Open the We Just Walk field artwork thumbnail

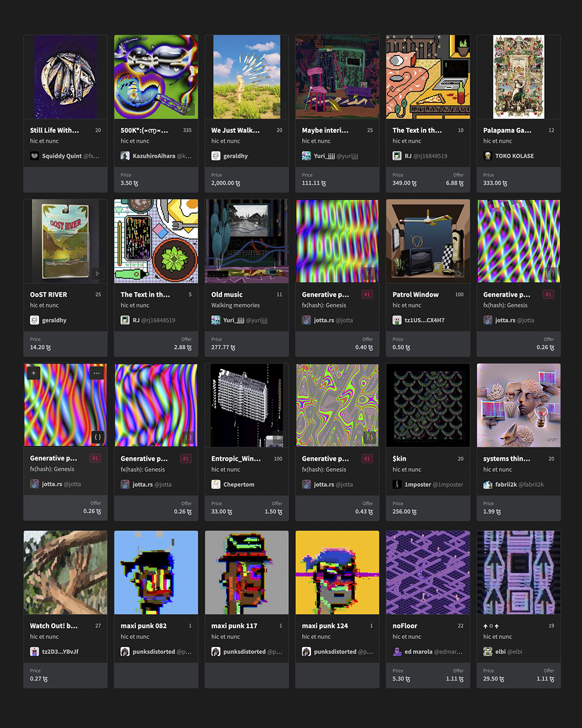[247, 77]
